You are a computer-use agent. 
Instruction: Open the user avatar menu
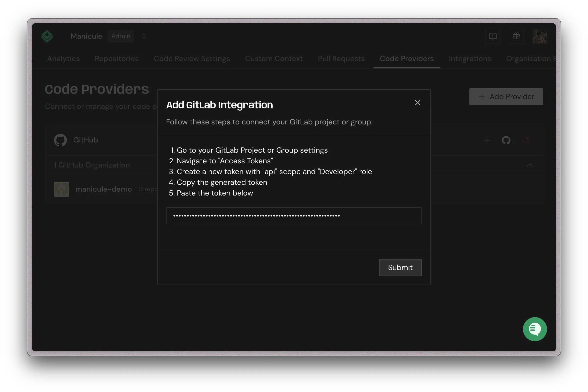tap(540, 36)
